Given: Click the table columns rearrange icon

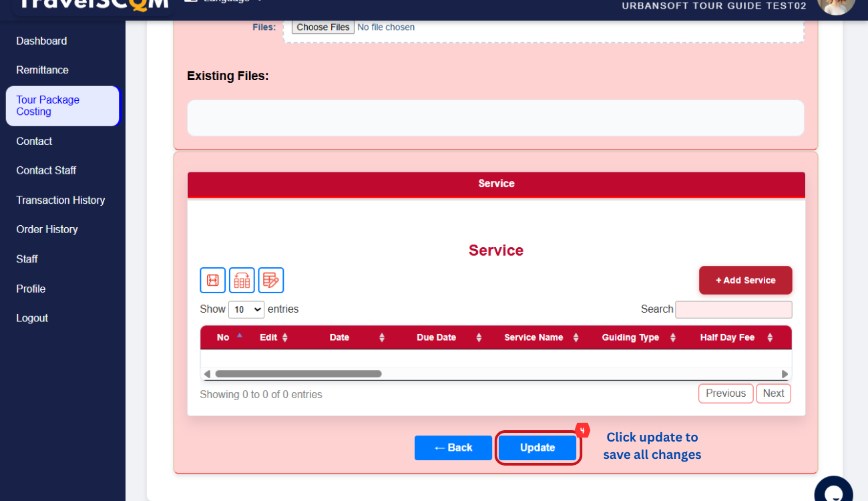Looking at the screenshot, I should 242,281.
